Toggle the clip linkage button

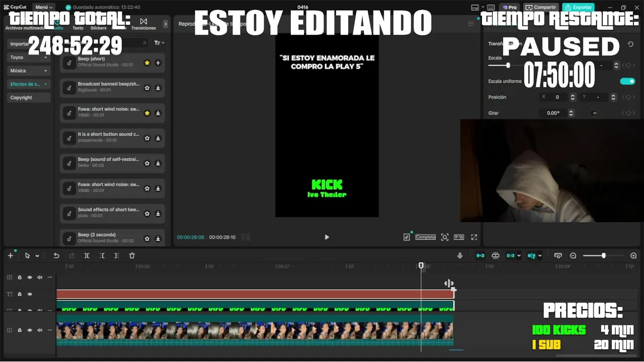(x=511, y=255)
